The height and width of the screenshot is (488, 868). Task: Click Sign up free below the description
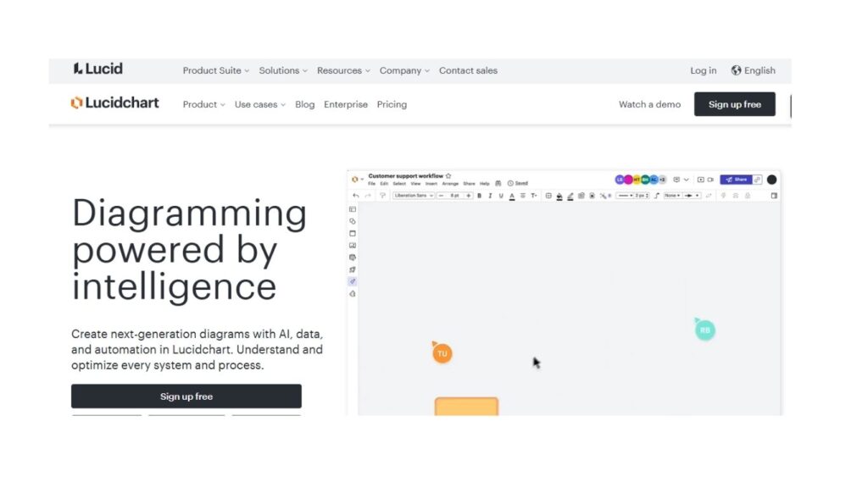coord(186,396)
